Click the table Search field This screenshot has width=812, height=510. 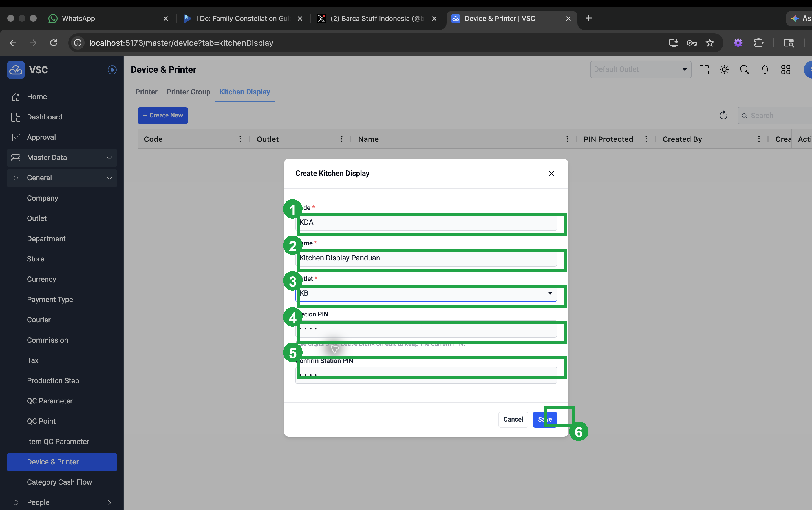[775, 116]
